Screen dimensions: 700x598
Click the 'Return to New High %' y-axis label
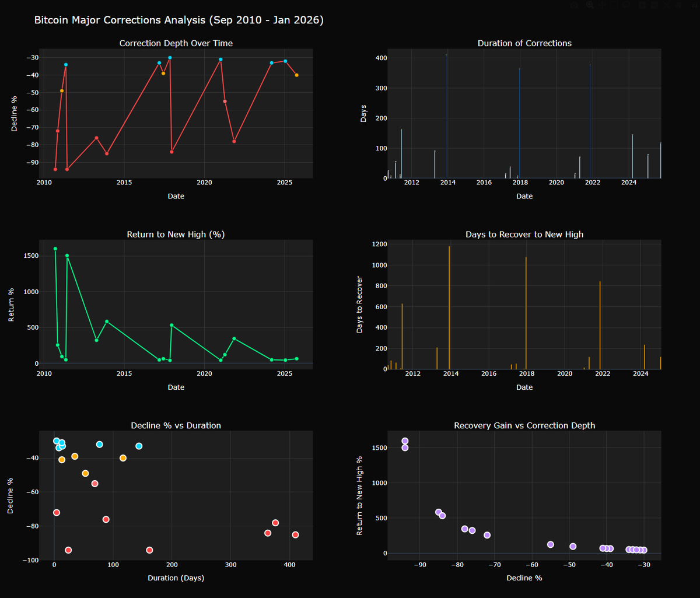[x=359, y=495]
